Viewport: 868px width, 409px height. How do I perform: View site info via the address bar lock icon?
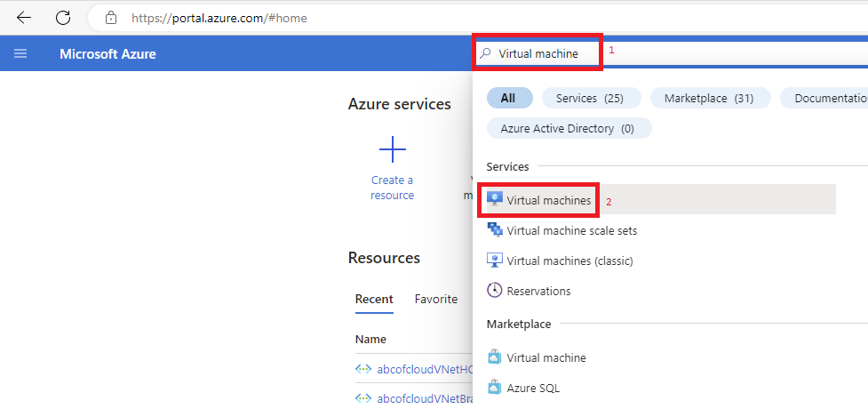tap(111, 18)
